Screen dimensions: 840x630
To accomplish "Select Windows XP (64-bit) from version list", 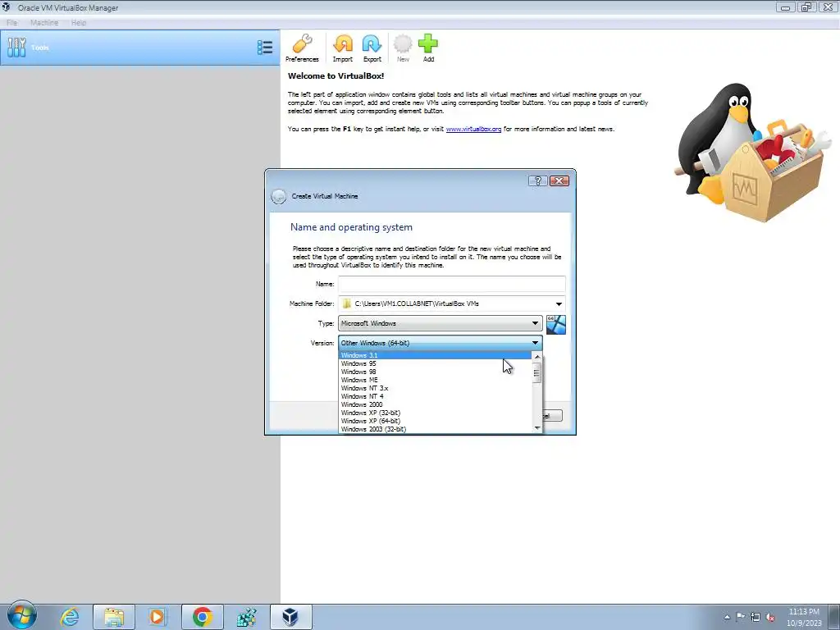I will 435,421.
